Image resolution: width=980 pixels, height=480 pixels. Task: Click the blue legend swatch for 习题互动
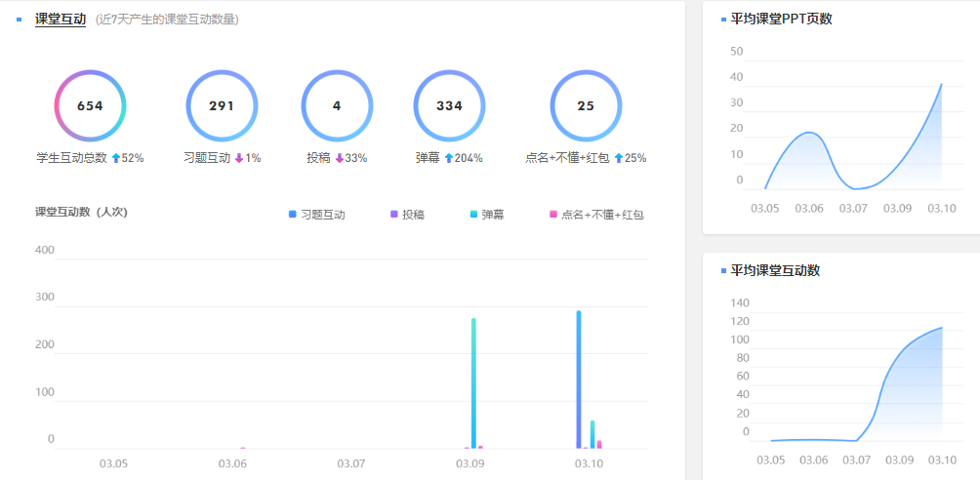293,215
